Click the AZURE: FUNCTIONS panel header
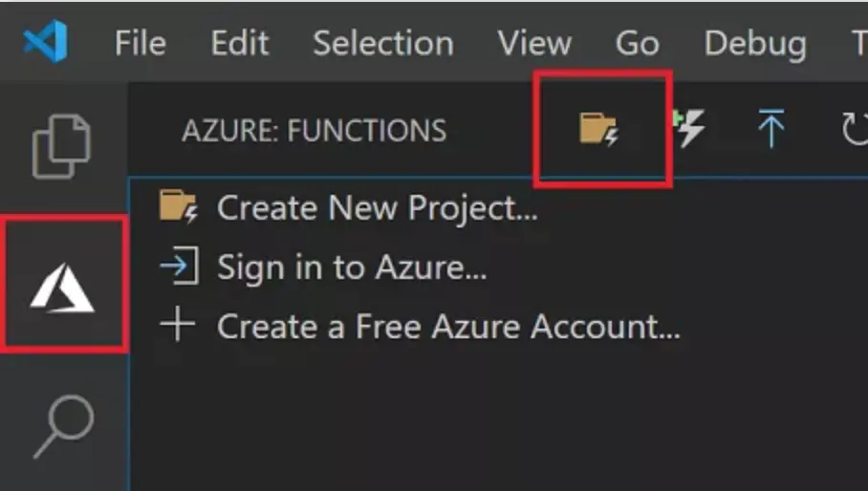 314,130
